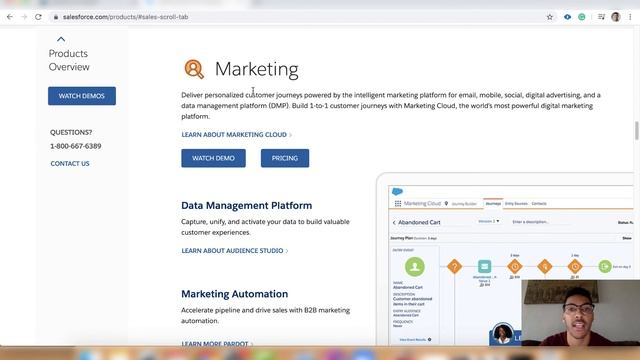This screenshot has width=640, height=360.
Task: Click the Enter a description field
Action: click(x=531, y=222)
